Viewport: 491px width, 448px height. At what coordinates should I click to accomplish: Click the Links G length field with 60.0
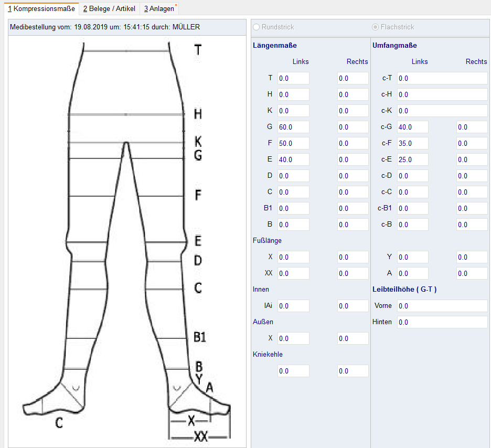coord(293,127)
